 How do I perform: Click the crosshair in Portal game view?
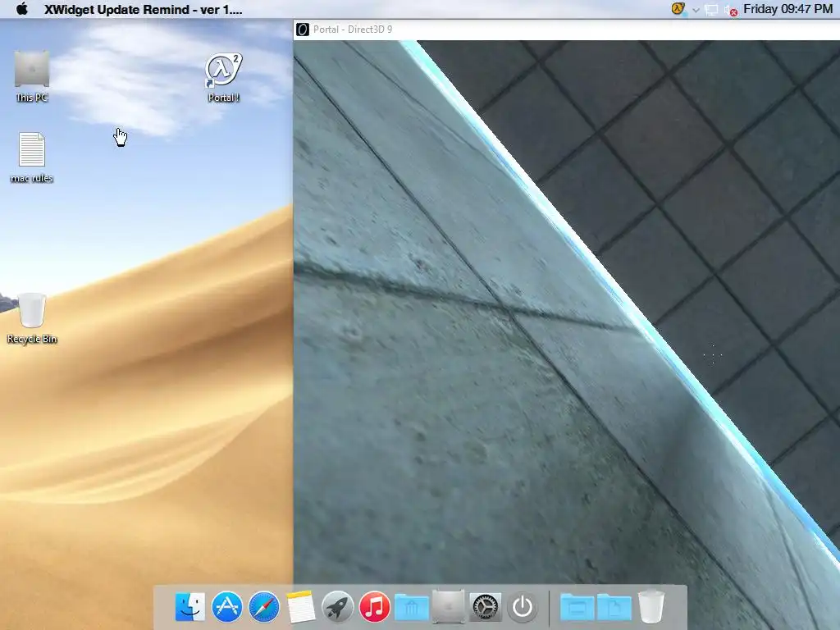[713, 354]
